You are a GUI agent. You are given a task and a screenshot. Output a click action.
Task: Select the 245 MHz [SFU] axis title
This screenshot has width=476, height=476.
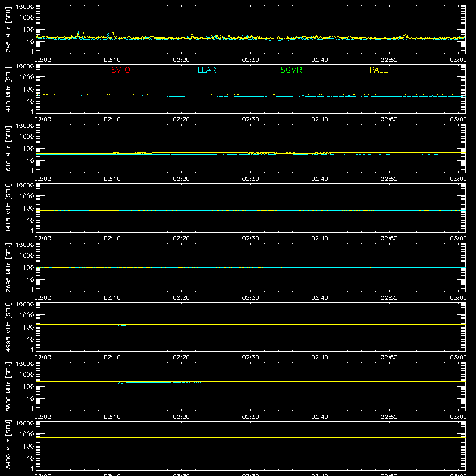(x=8, y=29)
